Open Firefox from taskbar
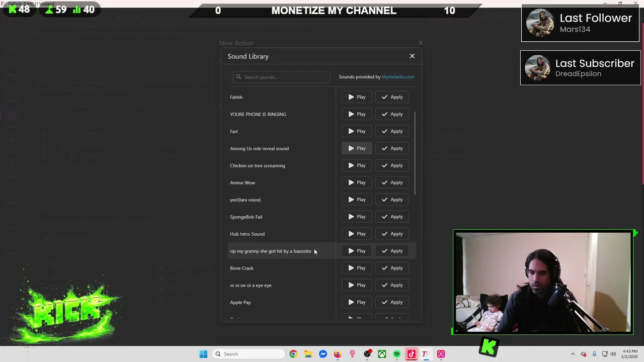The image size is (644, 362). (x=338, y=354)
